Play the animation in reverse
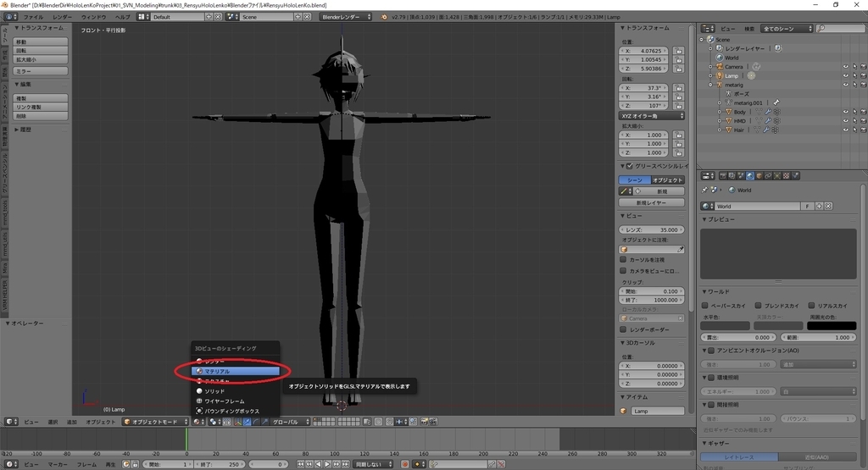Screen dimensions: 868x470 [x=319, y=464]
